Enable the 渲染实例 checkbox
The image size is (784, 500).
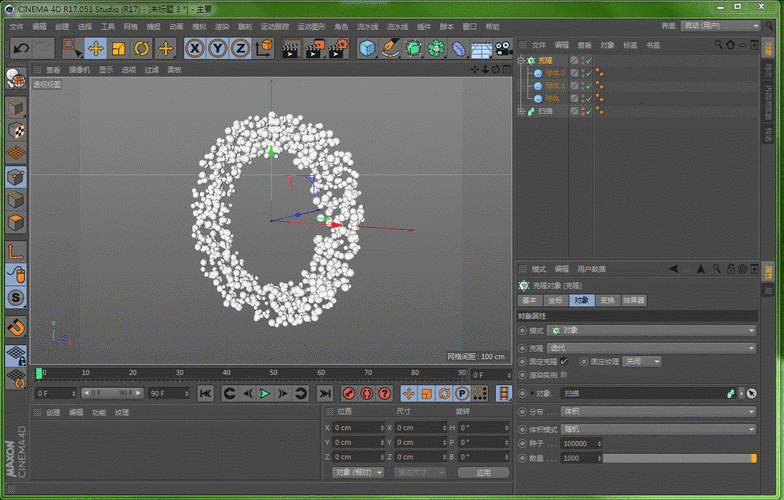coord(565,374)
